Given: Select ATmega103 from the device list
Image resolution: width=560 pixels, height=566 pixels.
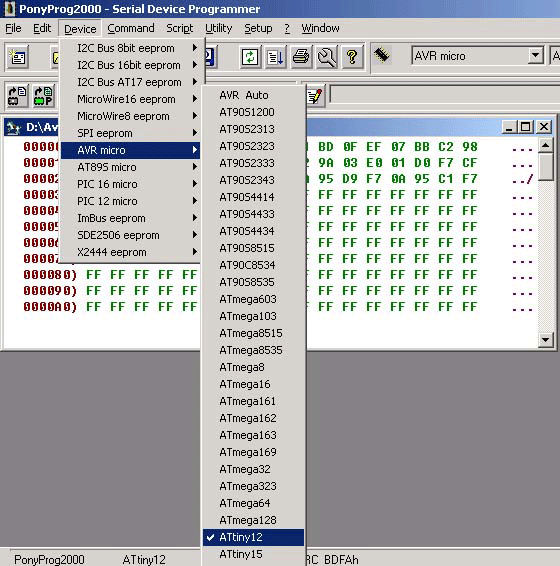Looking at the screenshot, I should (253, 316).
